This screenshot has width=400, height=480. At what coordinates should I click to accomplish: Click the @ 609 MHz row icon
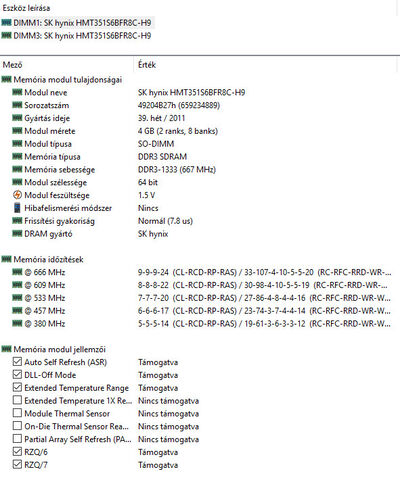(17, 285)
